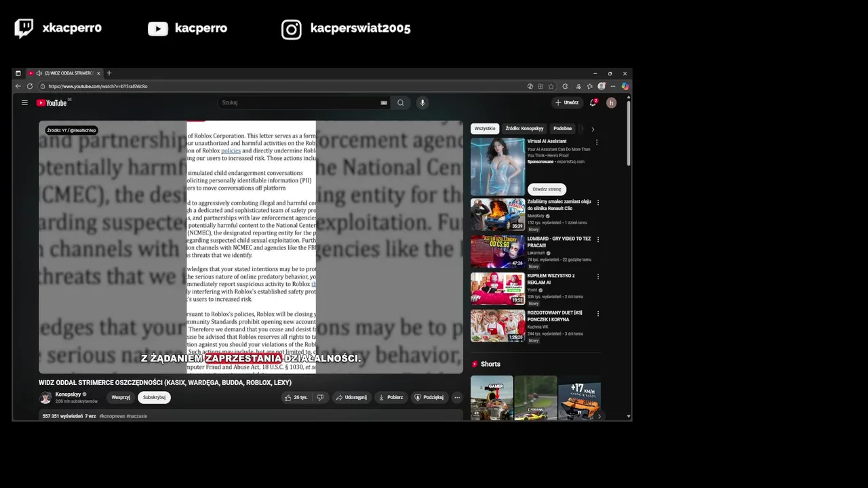This screenshot has height=488, width=868.
Task: Reload the page with refresh icon
Action: (30, 86)
